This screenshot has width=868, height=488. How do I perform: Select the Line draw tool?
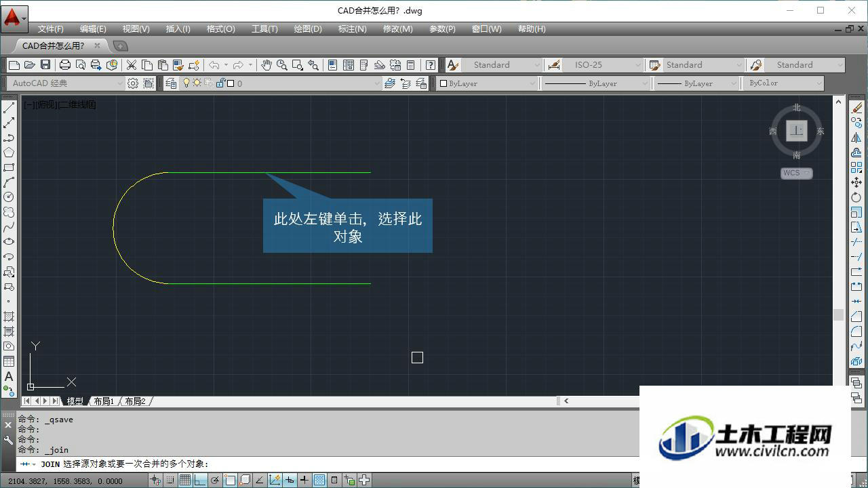click(x=9, y=108)
